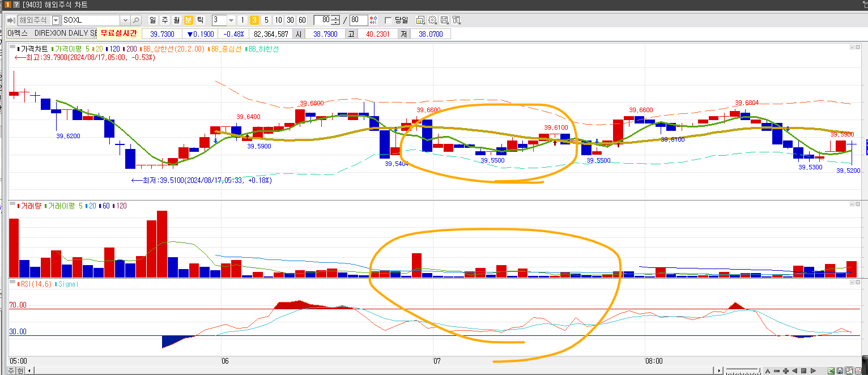Click the chart zoom slider at bottom
This screenshot has height=375, width=868.
[742, 370]
